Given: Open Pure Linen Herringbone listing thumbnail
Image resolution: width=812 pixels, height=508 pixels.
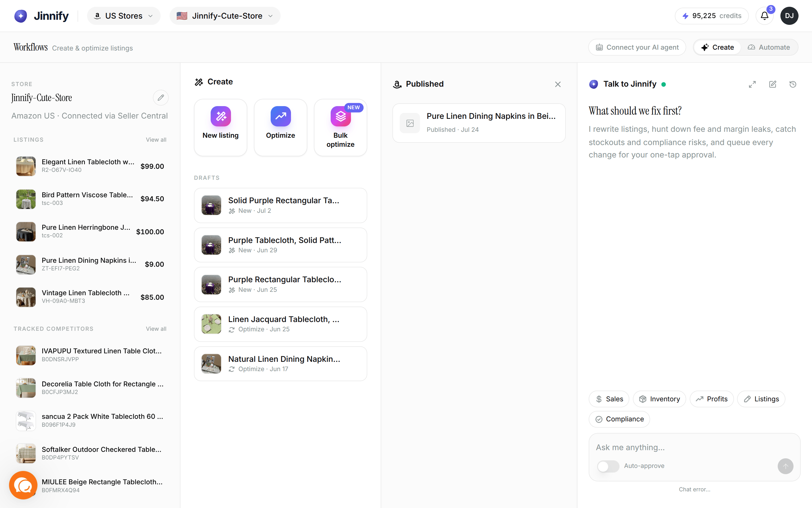Looking at the screenshot, I should (26, 231).
